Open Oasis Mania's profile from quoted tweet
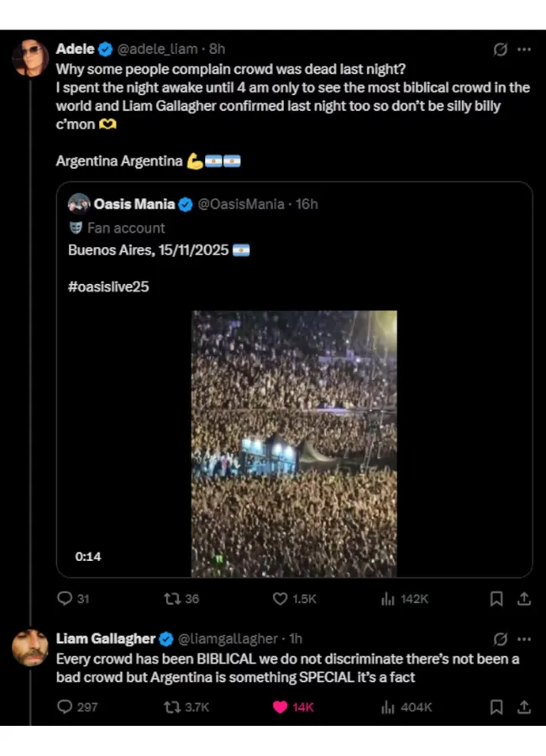This screenshot has height=756, width=546. point(134,204)
